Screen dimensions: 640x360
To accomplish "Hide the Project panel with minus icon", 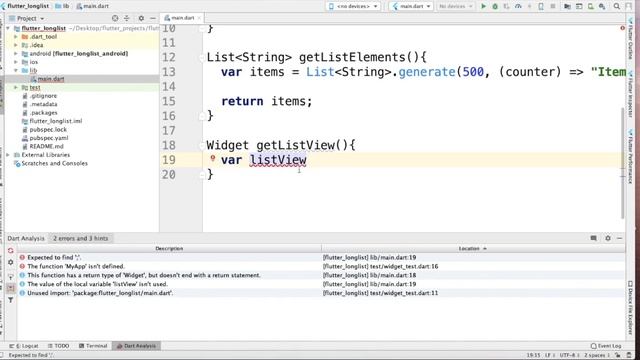I will (x=153, y=18).
